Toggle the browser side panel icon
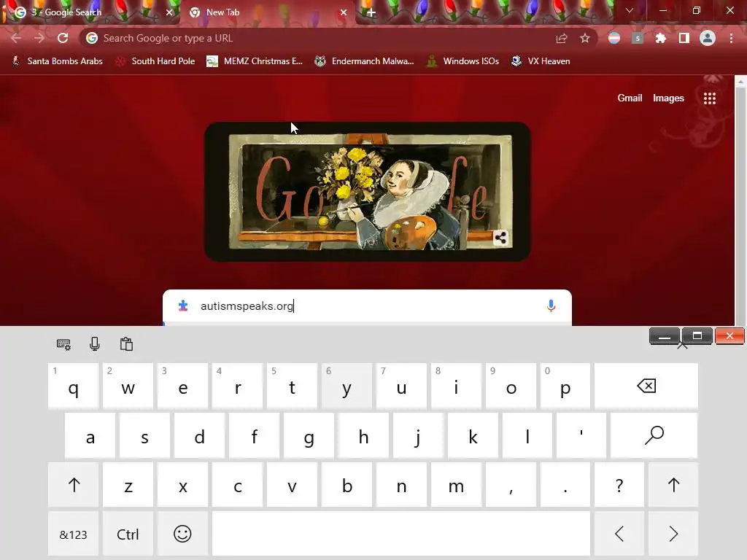 pyautogui.click(x=684, y=38)
